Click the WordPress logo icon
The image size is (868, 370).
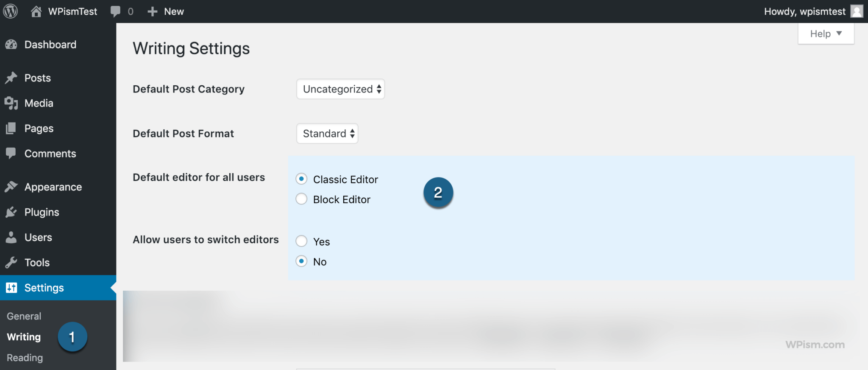11,11
